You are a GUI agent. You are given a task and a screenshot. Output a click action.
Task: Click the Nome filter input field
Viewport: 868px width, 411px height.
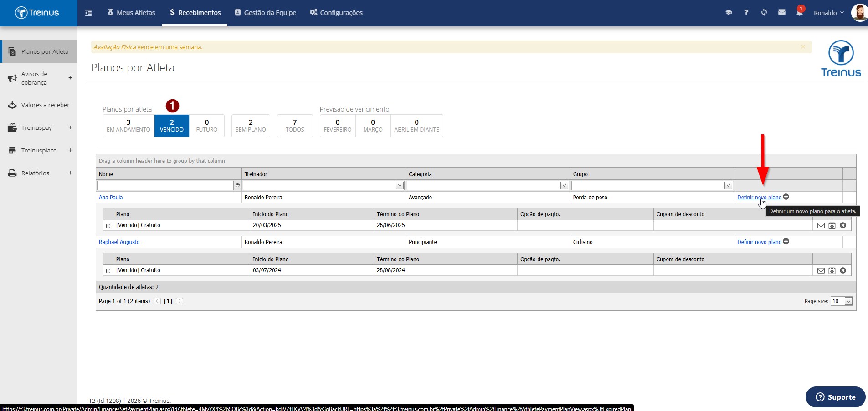[165, 185]
